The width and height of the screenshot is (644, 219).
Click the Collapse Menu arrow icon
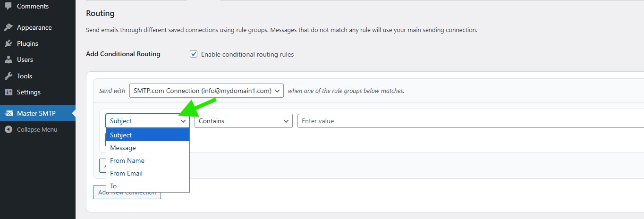pos(8,129)
